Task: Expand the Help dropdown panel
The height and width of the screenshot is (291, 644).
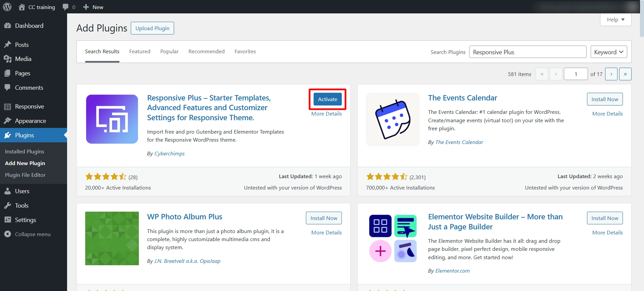Action: click(x=615, y=20)
